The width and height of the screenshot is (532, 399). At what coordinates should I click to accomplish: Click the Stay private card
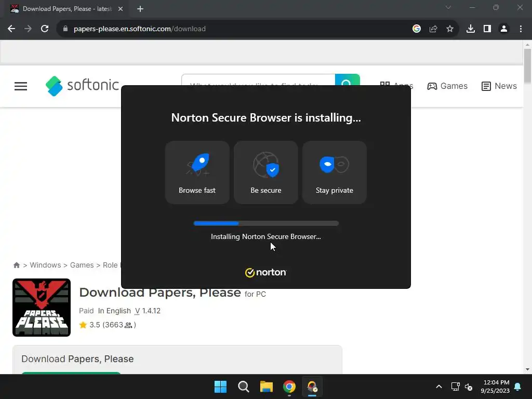point(334,172)
